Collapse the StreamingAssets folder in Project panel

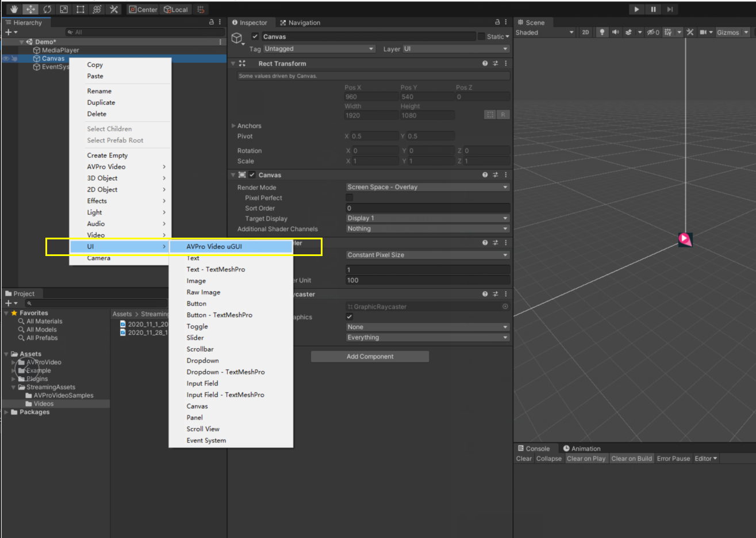pos(13,387)
